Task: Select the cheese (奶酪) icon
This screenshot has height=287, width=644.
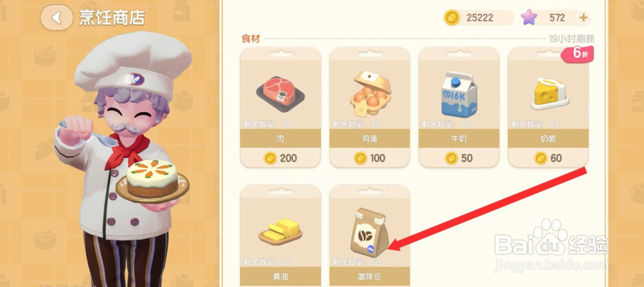Action: pyautogui.click(x=549, y=94)
